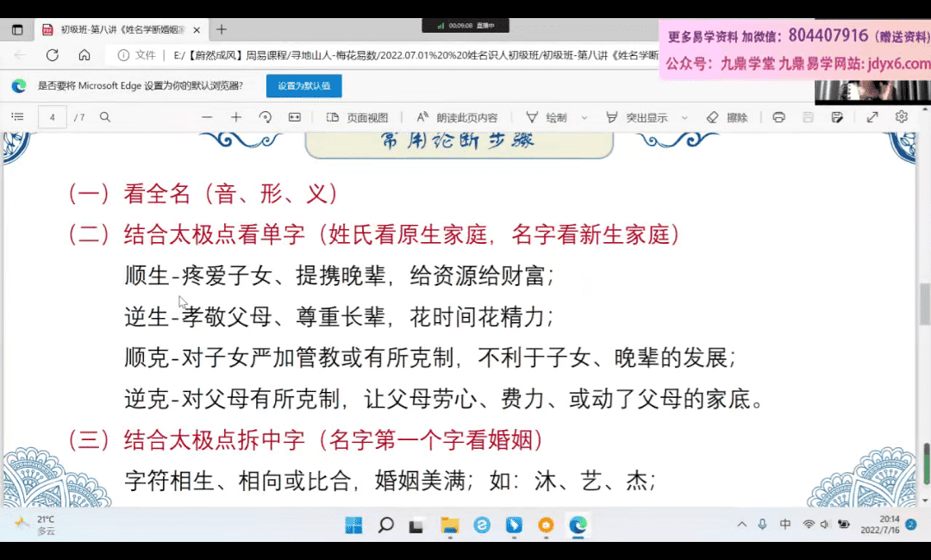Viewport: 931px width, 560px height.
Task: Expand the 突出显示 highlight options dropdown
Action: [685, 118]
